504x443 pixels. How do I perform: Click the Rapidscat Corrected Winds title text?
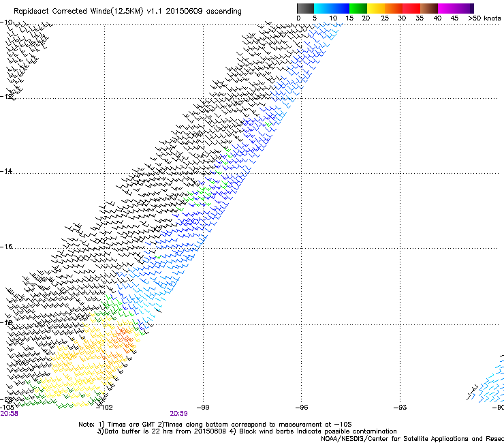click(x=127, y=11)
